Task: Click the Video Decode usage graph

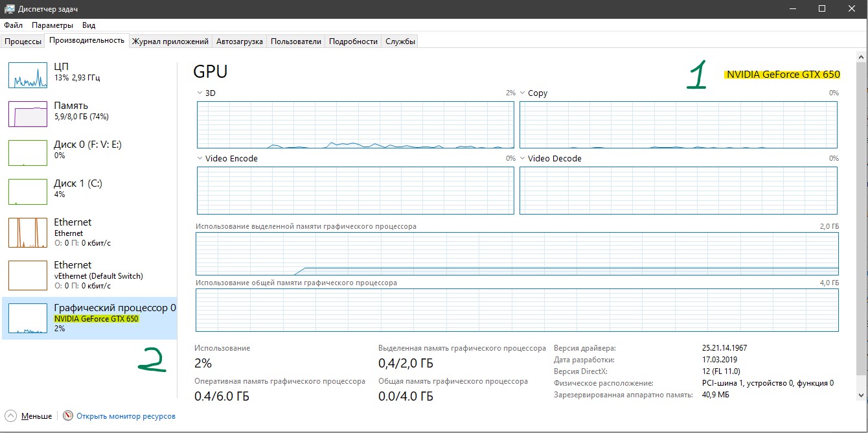Action: click(679, 190)
